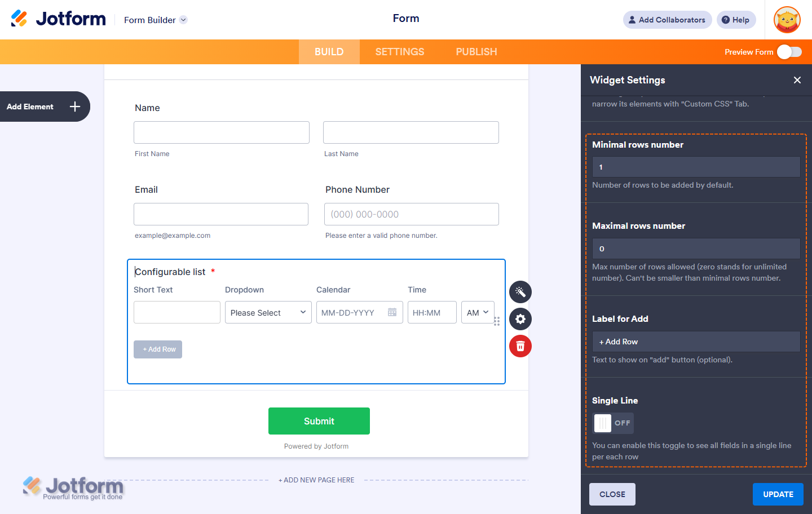
Task: Click the UPDATE button
Action: [778, 494]
